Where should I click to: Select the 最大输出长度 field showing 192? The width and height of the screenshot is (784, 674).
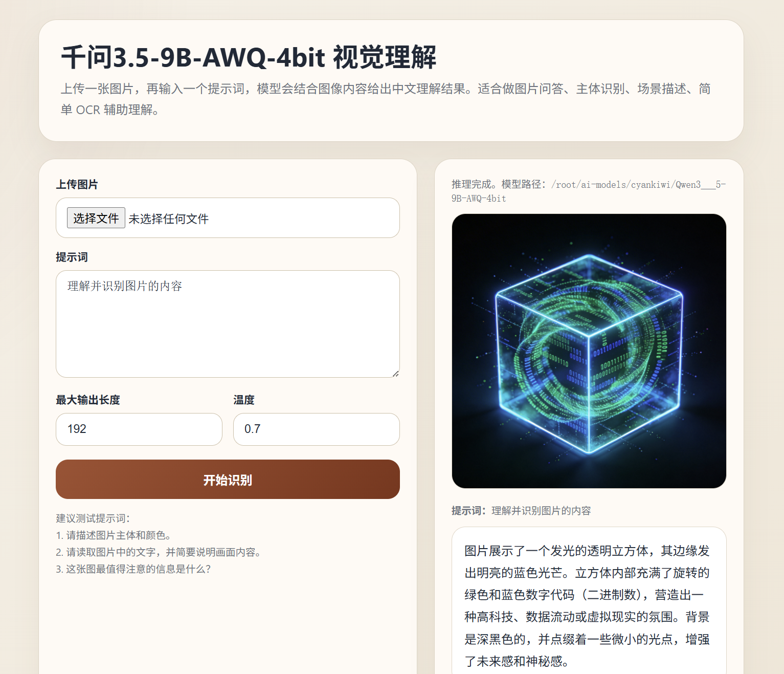pyautogui.click(x=139, y=429)
